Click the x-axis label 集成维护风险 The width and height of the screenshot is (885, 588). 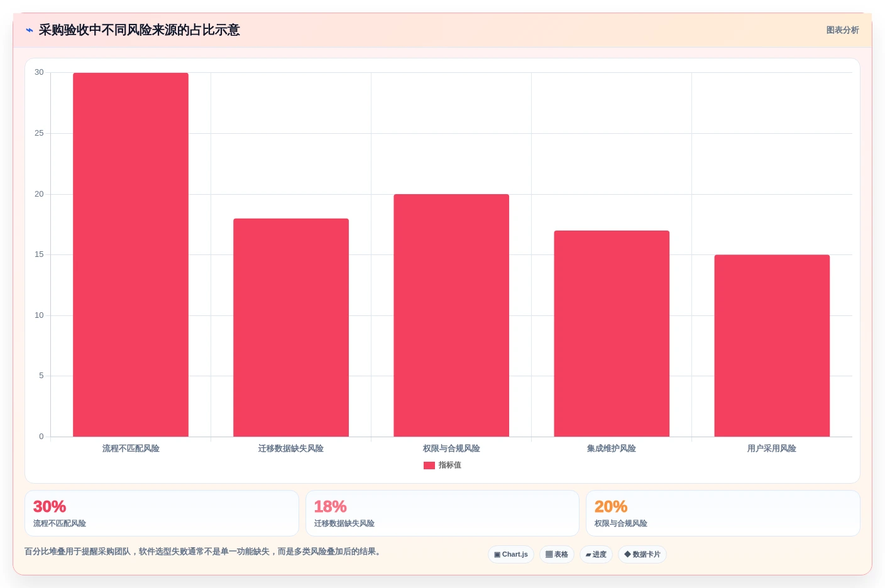click(612, 449)
